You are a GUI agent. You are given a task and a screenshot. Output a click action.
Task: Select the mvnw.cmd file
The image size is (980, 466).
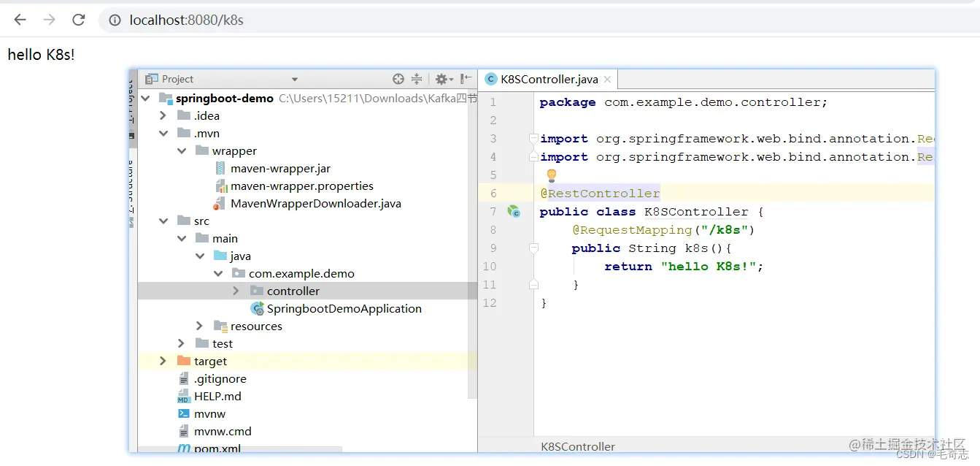223,431
